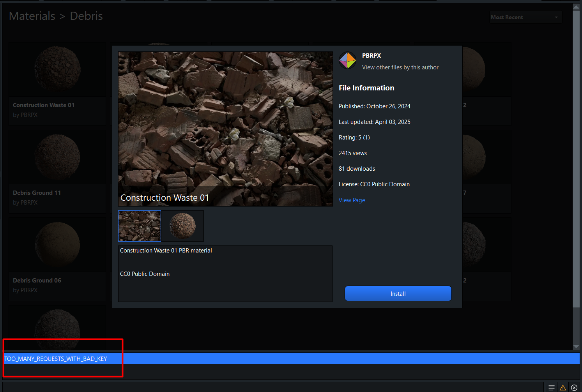Click the Materials breadcrumb

(x=32, y=16)
